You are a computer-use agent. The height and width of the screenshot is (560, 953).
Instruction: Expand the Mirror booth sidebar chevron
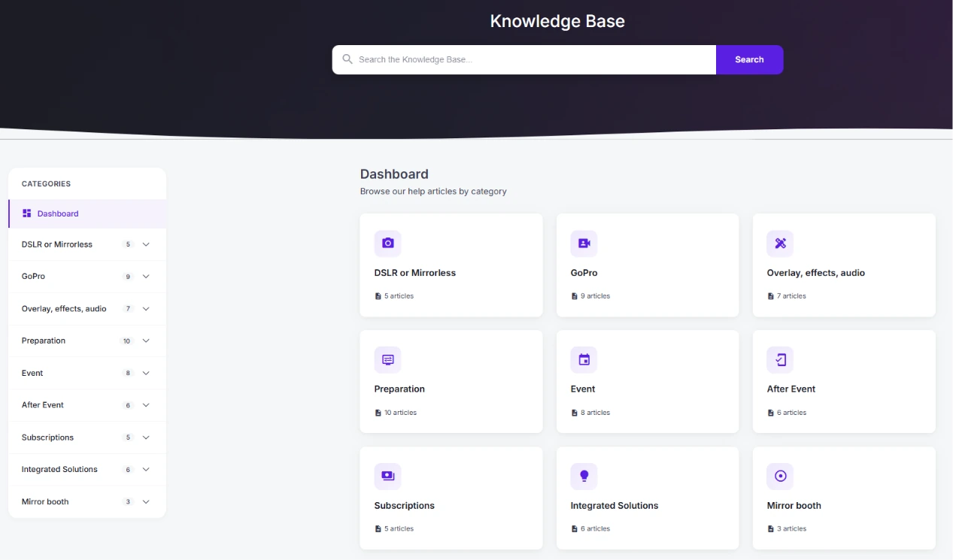click(146, 501)
